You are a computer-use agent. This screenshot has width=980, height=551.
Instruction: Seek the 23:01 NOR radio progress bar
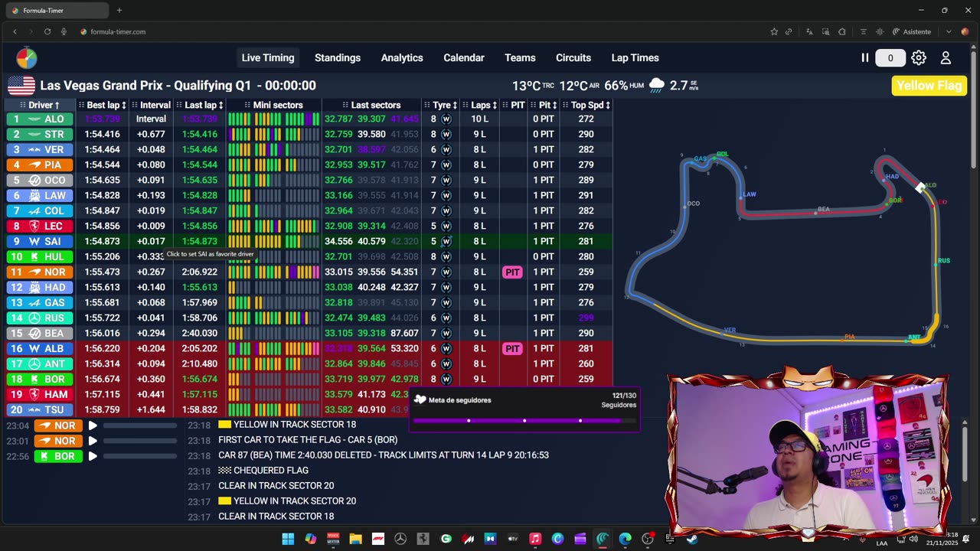tap(140, 441)
